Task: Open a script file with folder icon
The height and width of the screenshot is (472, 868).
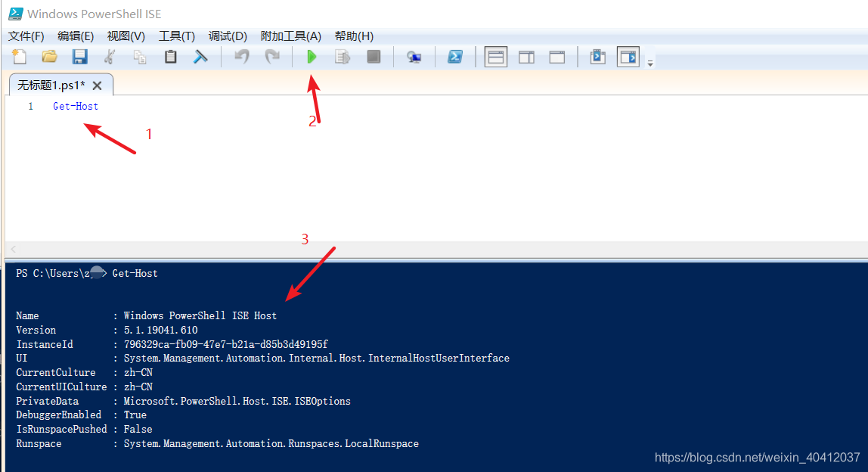Action: point(50,57)
